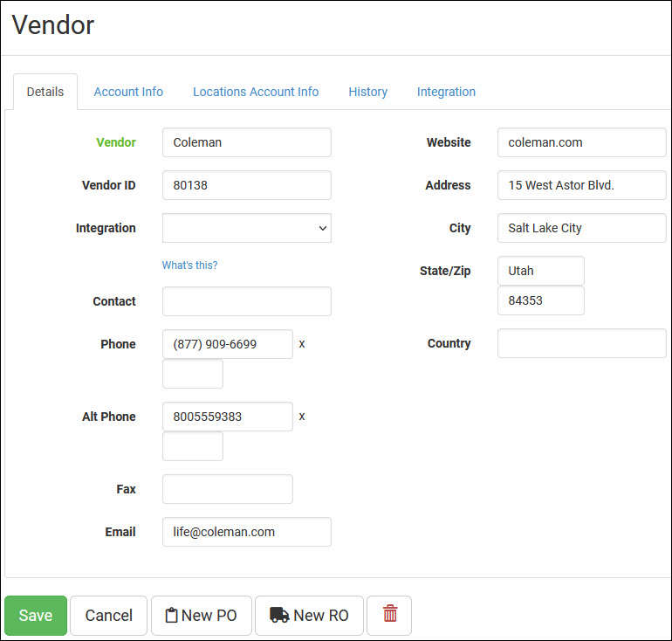Click the Vendor ID label

(x=108, y=185)
